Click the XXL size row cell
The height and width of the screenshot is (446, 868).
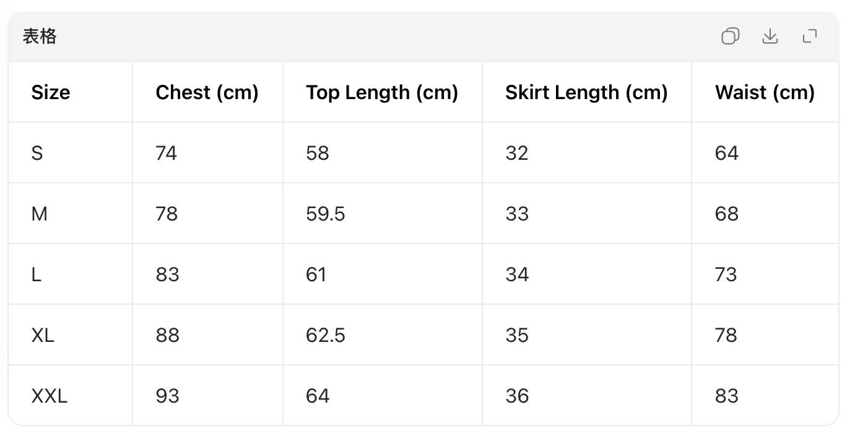click(x=48, y=396)
